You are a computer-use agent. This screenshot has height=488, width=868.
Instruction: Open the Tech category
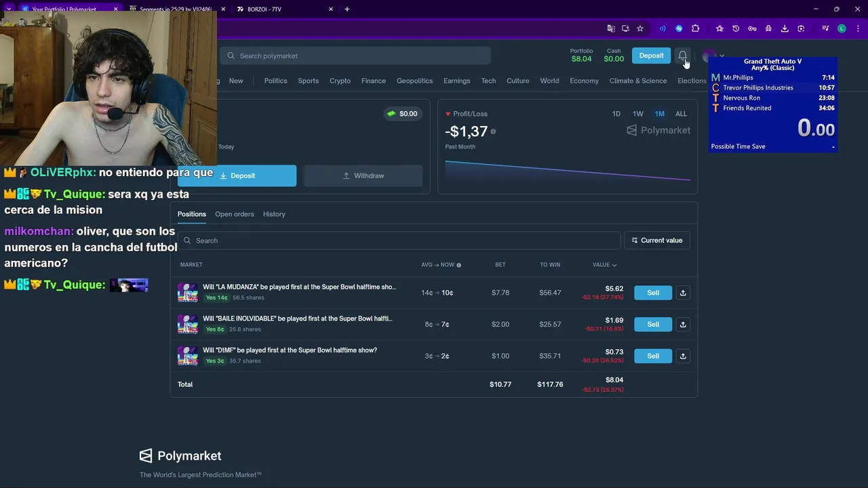pos(488,81)
